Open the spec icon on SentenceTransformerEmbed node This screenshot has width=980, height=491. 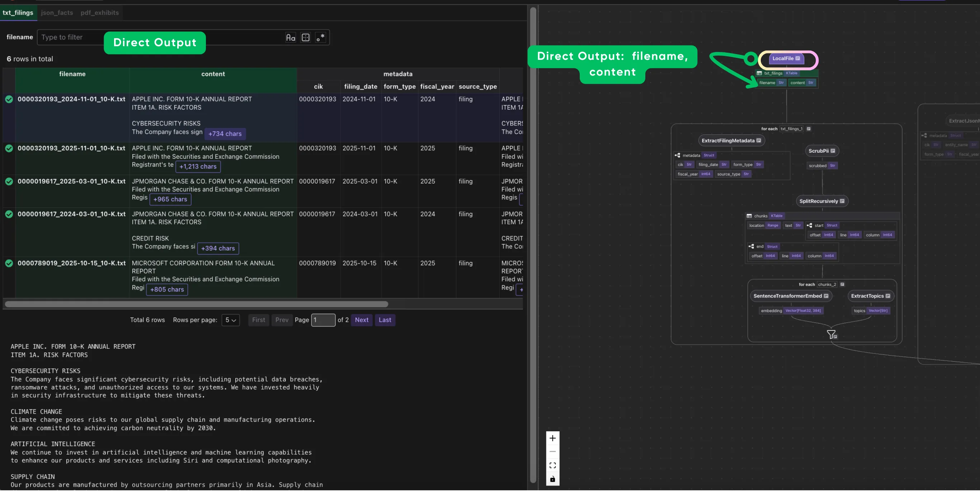826,296
